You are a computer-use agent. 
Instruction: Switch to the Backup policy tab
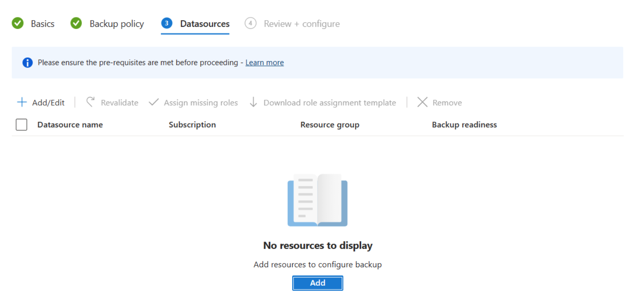pyautogui.click(x=117, y=24)
